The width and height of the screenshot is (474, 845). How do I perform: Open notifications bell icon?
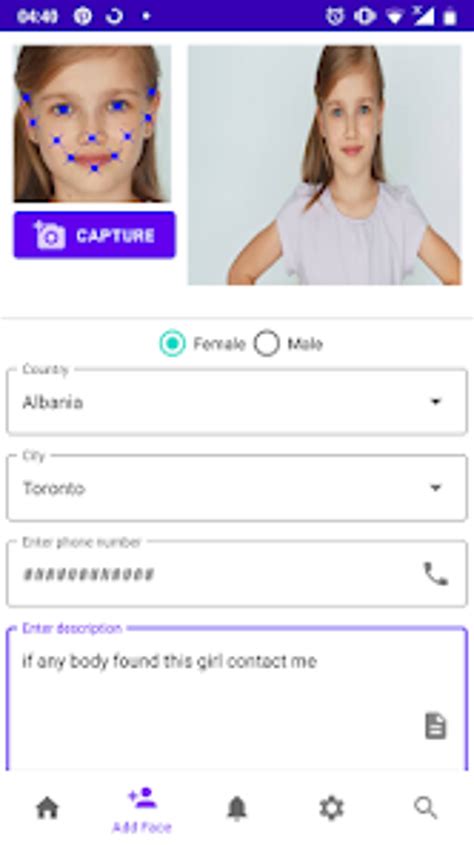tap(237, 808)
